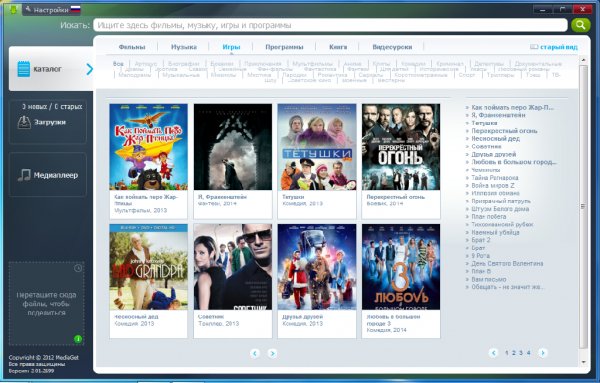Click the vertical scrollbar up arrow

(x=583, y=60)
